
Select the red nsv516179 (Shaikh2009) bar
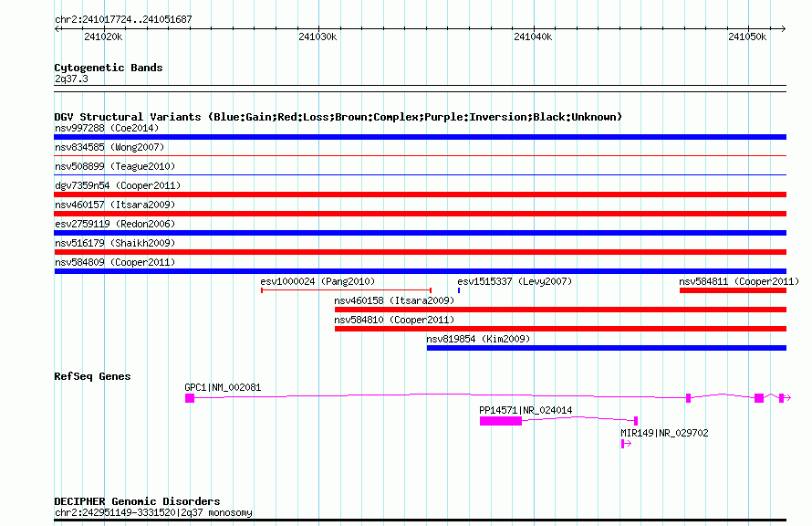[420, 252]
